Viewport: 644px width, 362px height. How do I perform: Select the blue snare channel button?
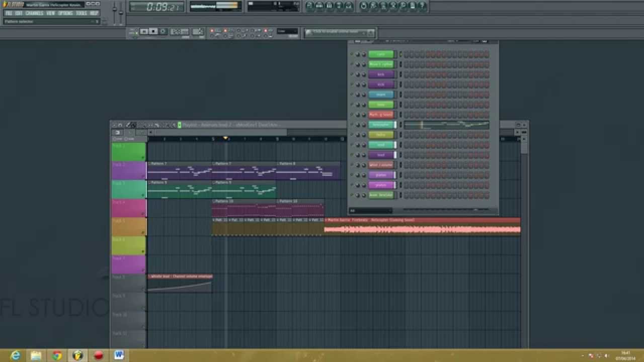[x=381, y=95]
